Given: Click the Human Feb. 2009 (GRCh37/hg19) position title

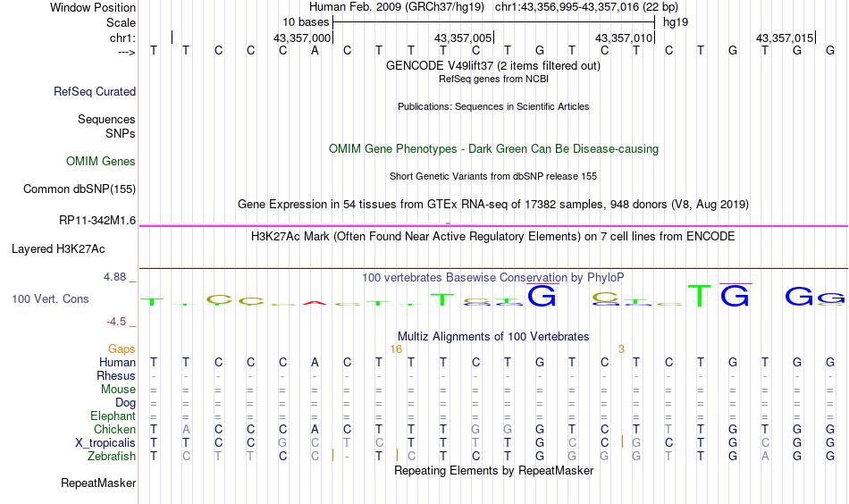Looking at the screenshot, I should 397,7.
